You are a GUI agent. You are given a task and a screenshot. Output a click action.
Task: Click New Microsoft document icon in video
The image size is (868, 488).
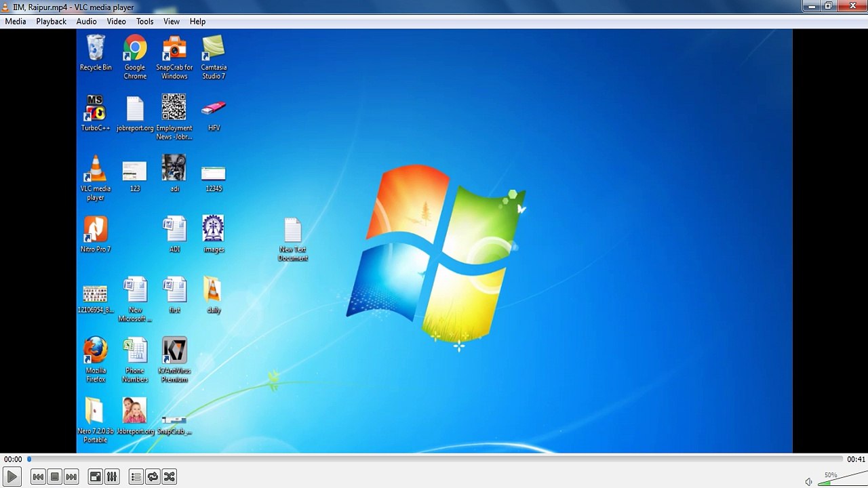[135, 299]
